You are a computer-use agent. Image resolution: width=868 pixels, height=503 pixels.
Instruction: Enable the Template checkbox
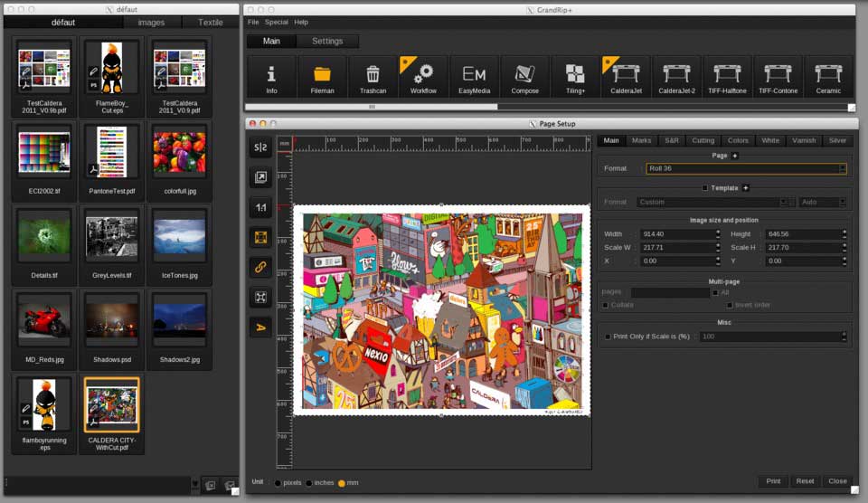pyautogui.click(x=704, y=188)
